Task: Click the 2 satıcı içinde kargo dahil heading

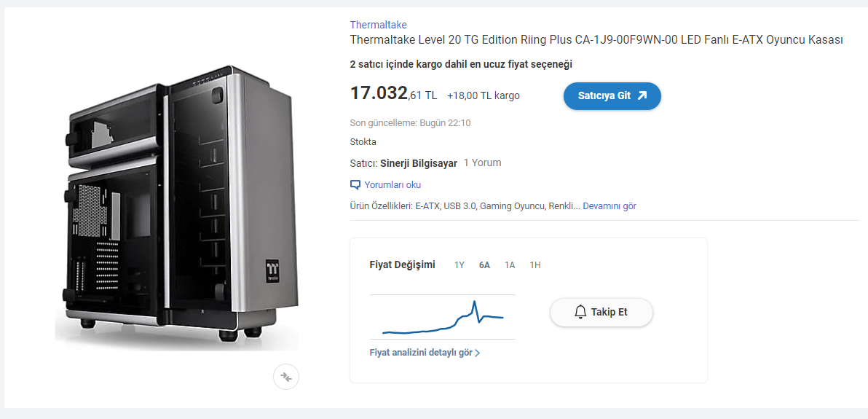Action: [x=461, y=64]
